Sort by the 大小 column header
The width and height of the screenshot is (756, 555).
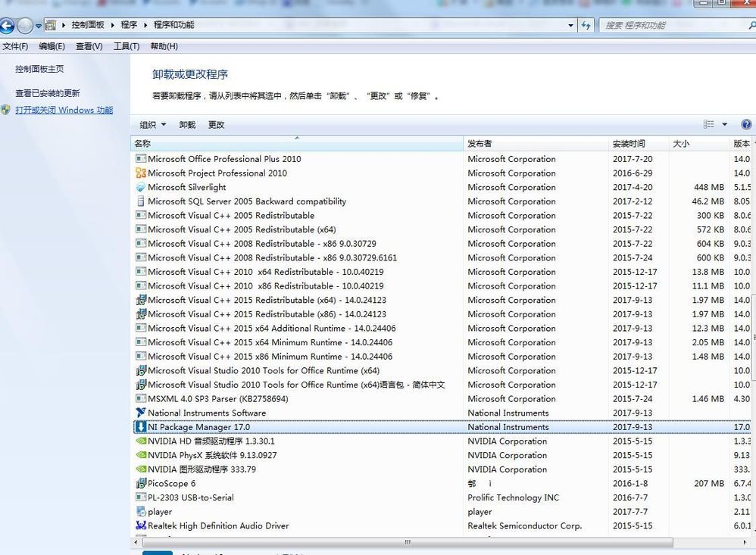coord(699,144)
